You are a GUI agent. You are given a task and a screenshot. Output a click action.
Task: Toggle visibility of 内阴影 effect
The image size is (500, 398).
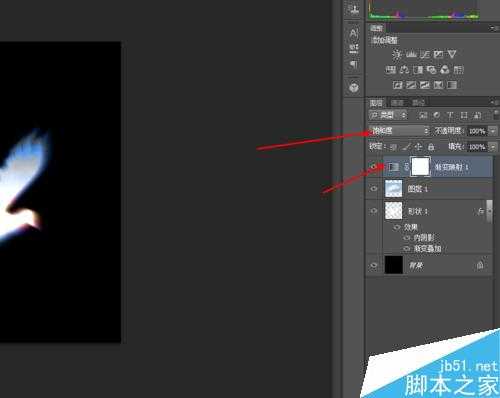coord(406,238)
